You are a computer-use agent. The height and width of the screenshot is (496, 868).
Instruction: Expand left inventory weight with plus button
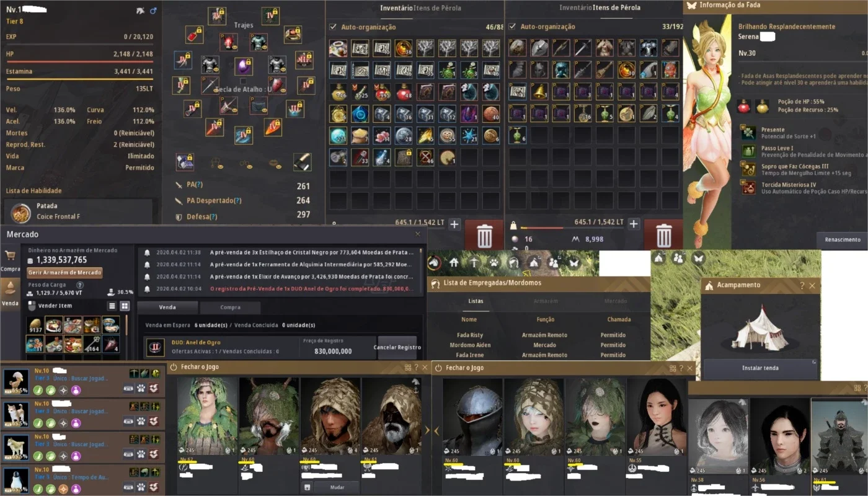(x=454, y=224)
